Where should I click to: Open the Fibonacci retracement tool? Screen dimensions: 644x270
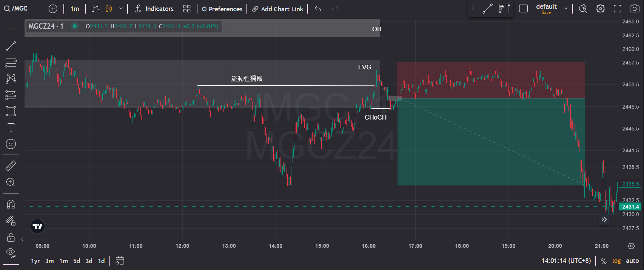(x=11, y=62)
